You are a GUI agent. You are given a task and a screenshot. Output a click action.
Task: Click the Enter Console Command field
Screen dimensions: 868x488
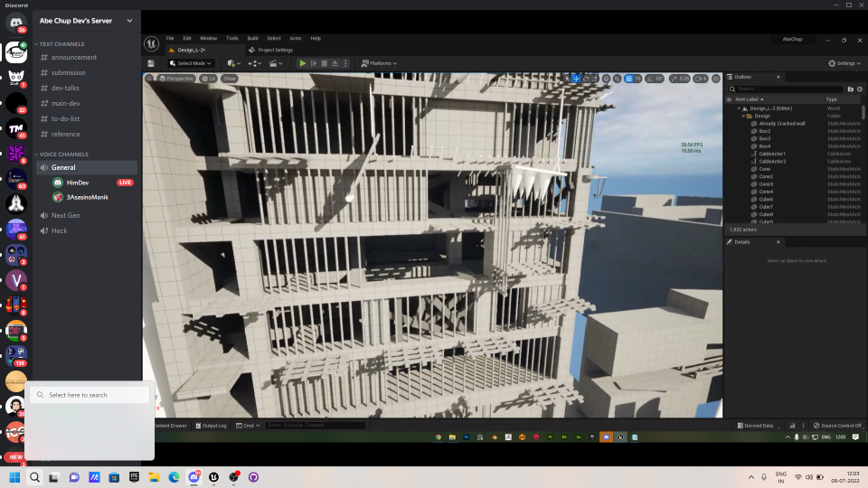316,426
